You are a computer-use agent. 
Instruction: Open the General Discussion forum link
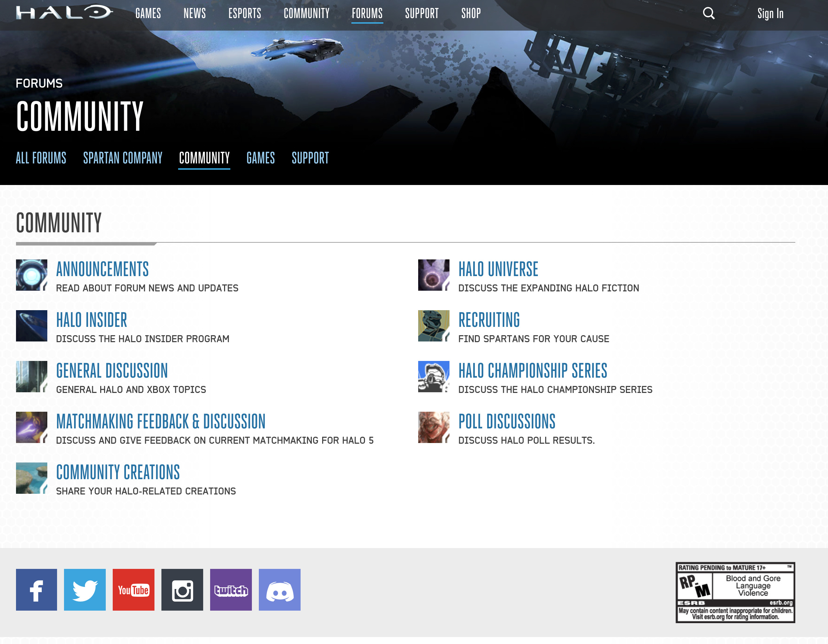[112, 371]
